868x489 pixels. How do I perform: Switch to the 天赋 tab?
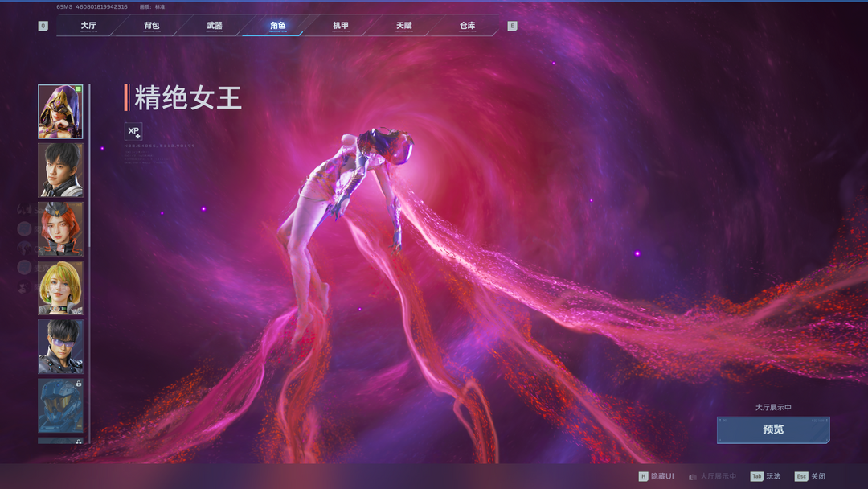[x=403, y=26]
